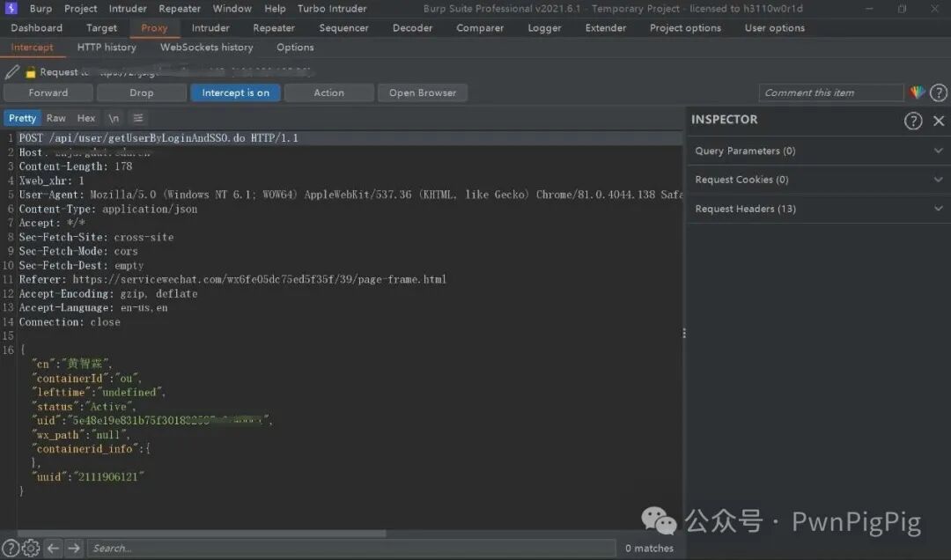Image resolution: width=951 pixels, height=560 pixels.
Task: Open the Turbo Intruder menu
Action: (332, 9)
